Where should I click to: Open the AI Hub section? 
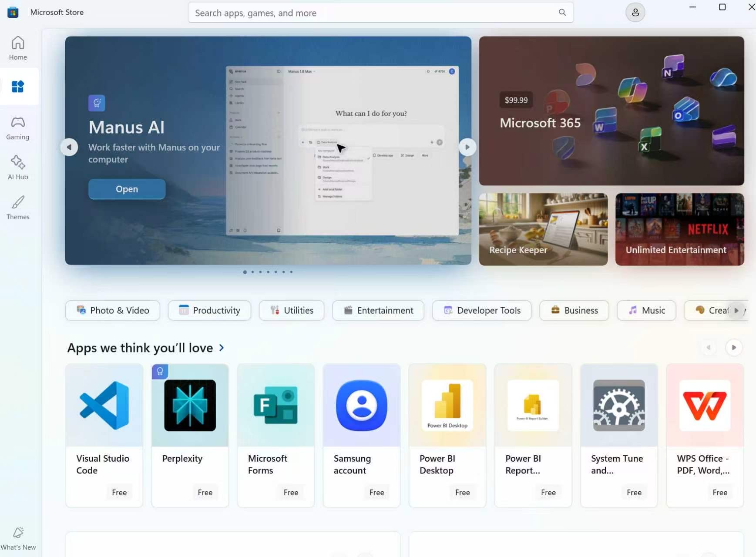[x=18, y=168]
